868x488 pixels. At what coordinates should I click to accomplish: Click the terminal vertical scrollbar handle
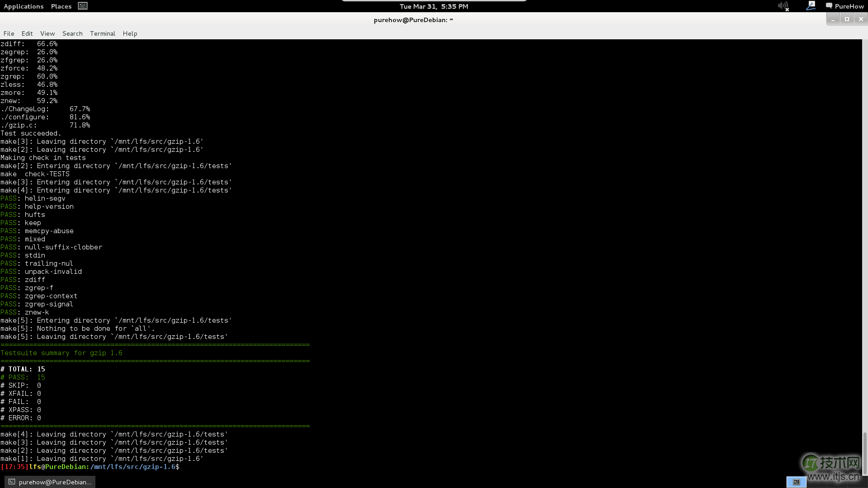pyautogui.click(x=865, y=453)
